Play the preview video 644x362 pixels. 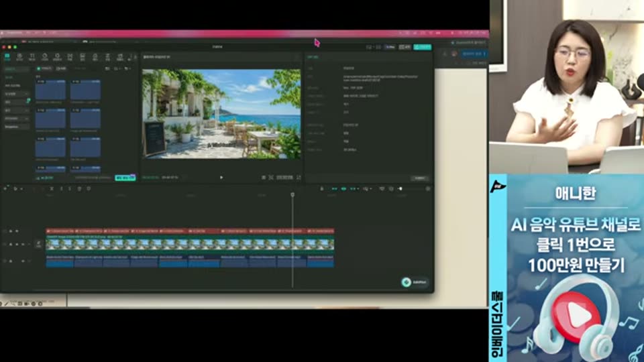click(x=221, y=177)
